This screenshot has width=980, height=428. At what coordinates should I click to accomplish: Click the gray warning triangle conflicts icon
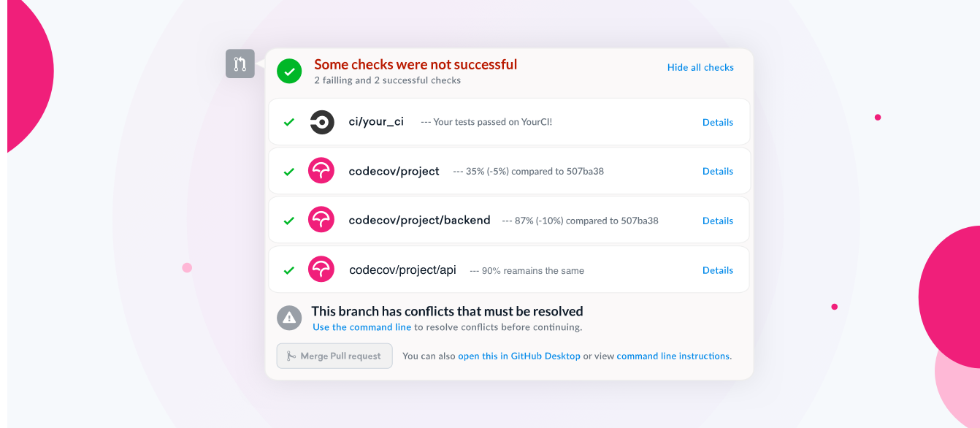coord(289,318)
